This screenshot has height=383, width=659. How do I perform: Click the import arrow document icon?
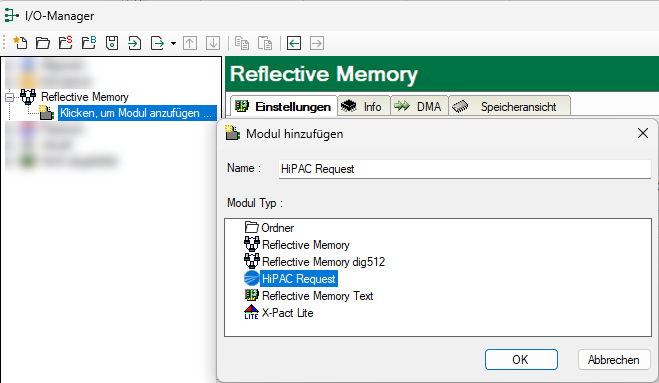click(134, 43)
